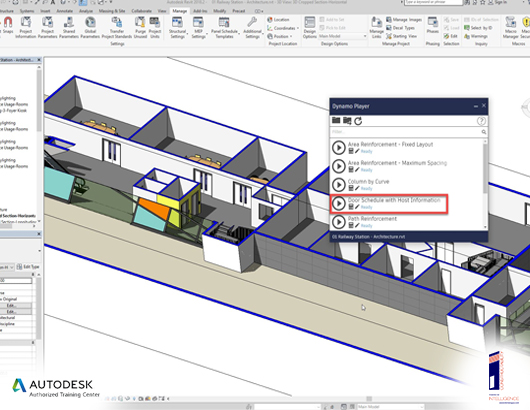Viewport: 530px width, 410px height.
Task: Click second folder icon in Dynamo Player
Action: (x=347, y=120)
